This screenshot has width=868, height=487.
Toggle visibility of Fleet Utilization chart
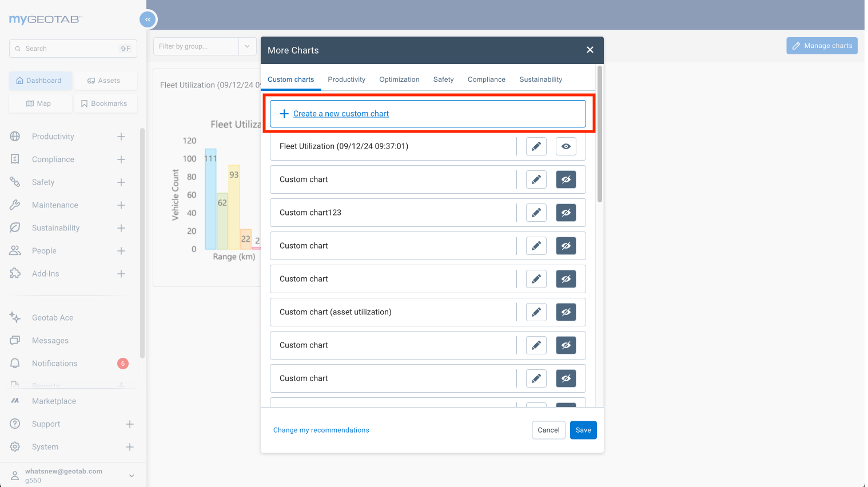(x=566, y=146)
